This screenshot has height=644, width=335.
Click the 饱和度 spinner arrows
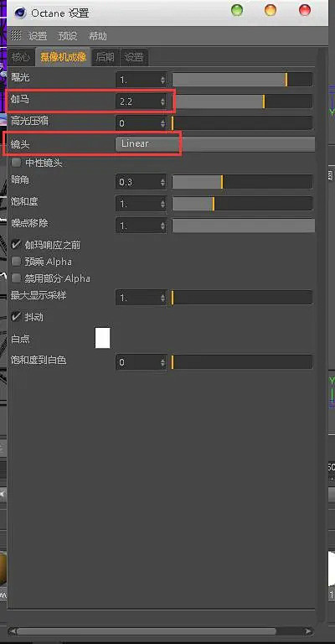click(163, 204)
